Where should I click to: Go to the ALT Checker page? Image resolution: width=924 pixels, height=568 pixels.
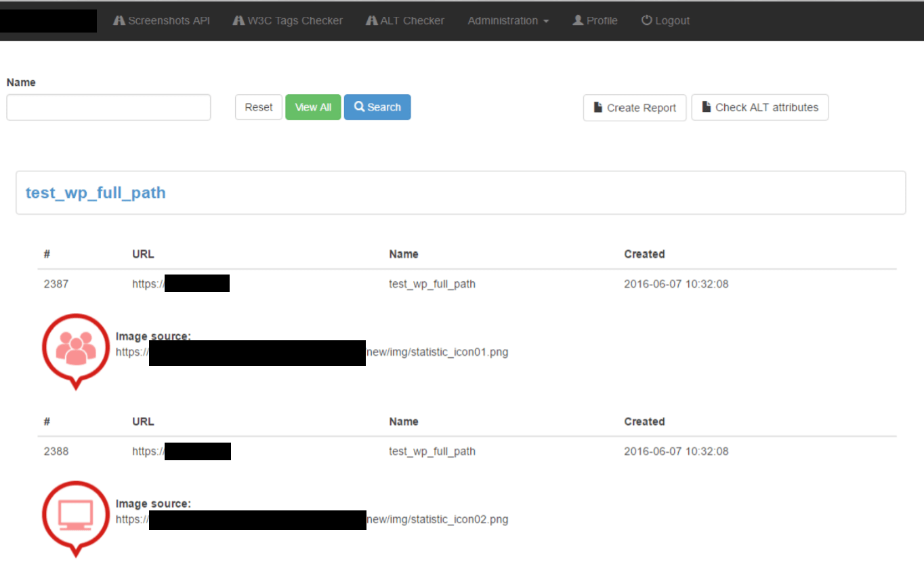(412, 20)
